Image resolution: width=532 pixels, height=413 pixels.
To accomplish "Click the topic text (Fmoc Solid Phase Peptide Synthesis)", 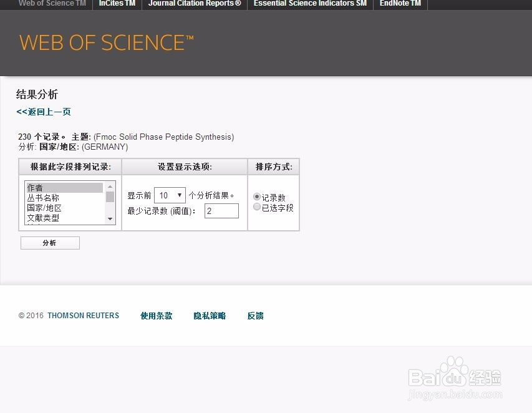I will point(163,137).
